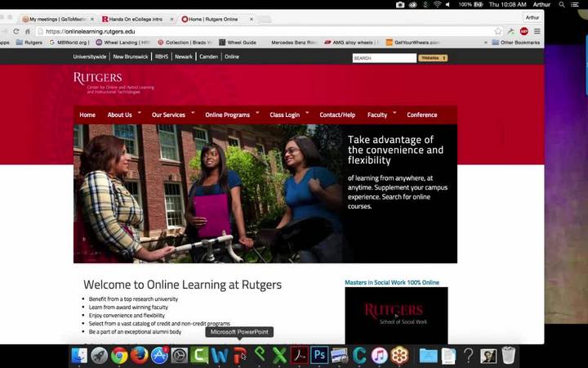Open the RBHS link
588x368 pixels.
click(162, 56)
